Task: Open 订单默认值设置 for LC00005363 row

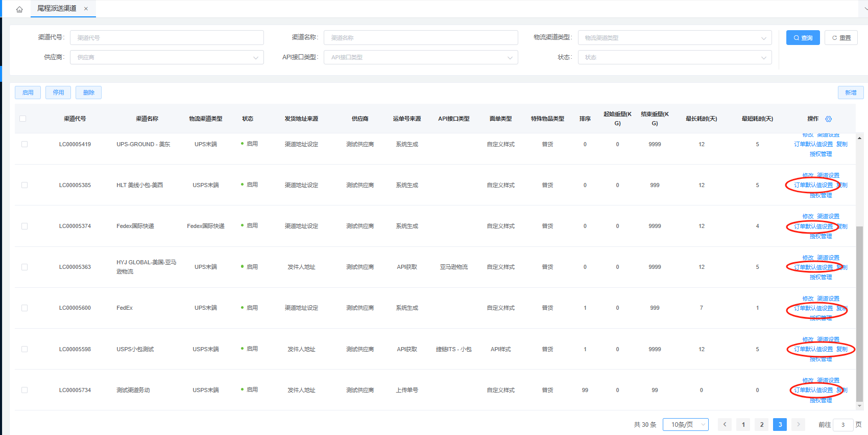Action: [813, 267]
